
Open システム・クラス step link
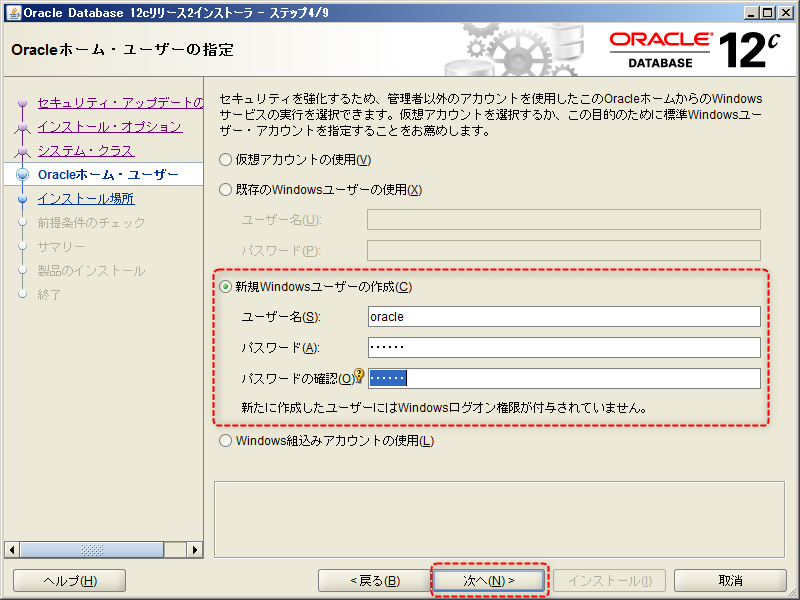[x=86, y=151]
